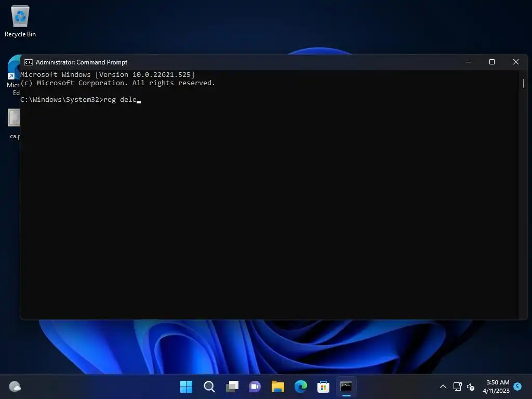
Task: Open the notification count badge
Action: click(517, 386)
